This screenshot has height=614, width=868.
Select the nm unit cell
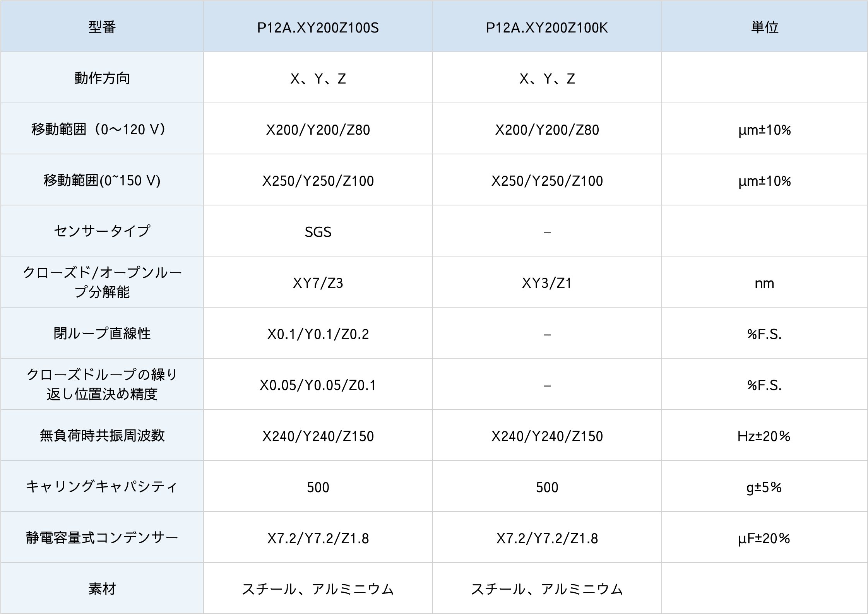764,283
